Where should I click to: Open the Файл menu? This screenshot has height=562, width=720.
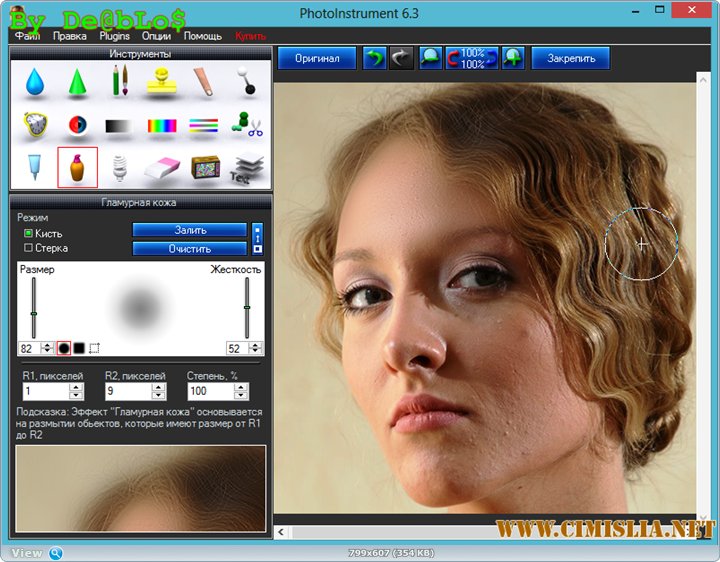pyautogui.click(x=27, y=35)
